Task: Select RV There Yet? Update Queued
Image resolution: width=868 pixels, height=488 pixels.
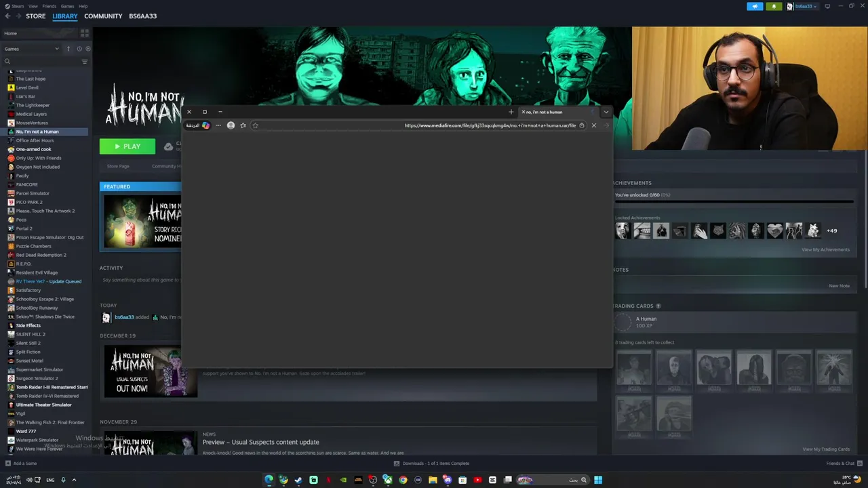Action: [48, 281]
